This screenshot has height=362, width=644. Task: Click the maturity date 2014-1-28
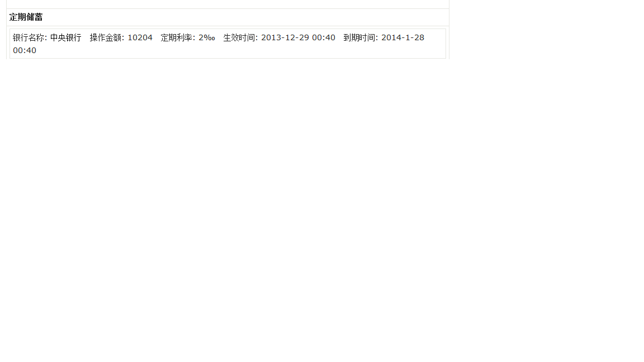click(403, 38)
